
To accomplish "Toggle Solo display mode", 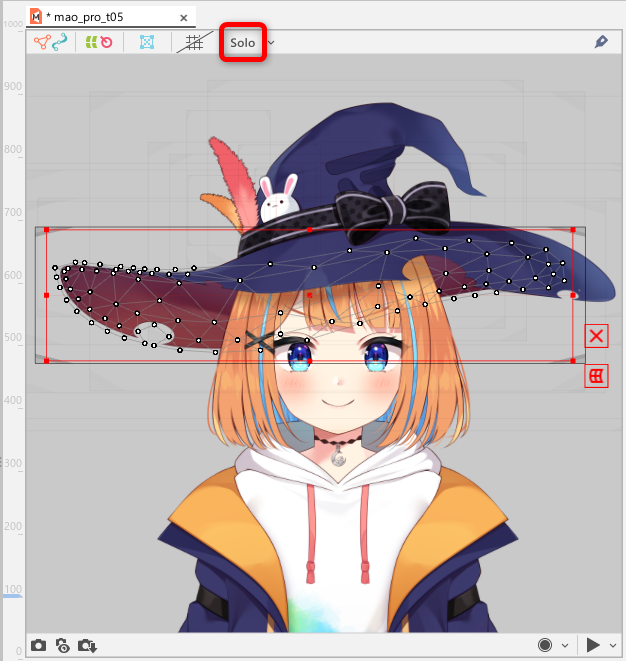I will 242,43.
